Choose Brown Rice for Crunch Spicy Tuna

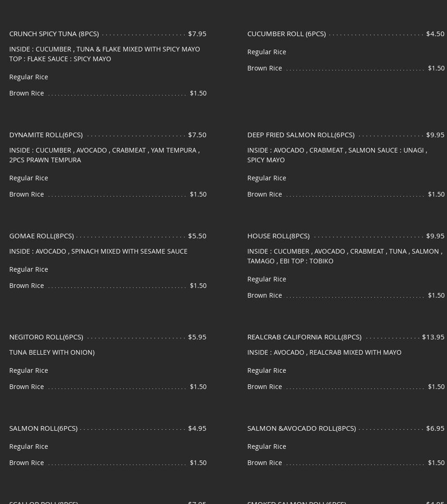[26, 93]
